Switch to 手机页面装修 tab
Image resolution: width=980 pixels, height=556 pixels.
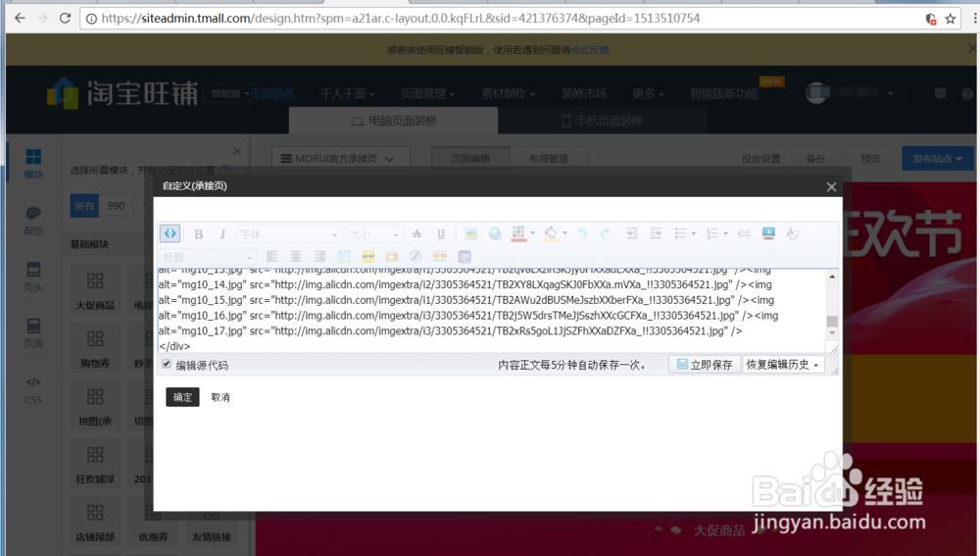tap(603, 120)
